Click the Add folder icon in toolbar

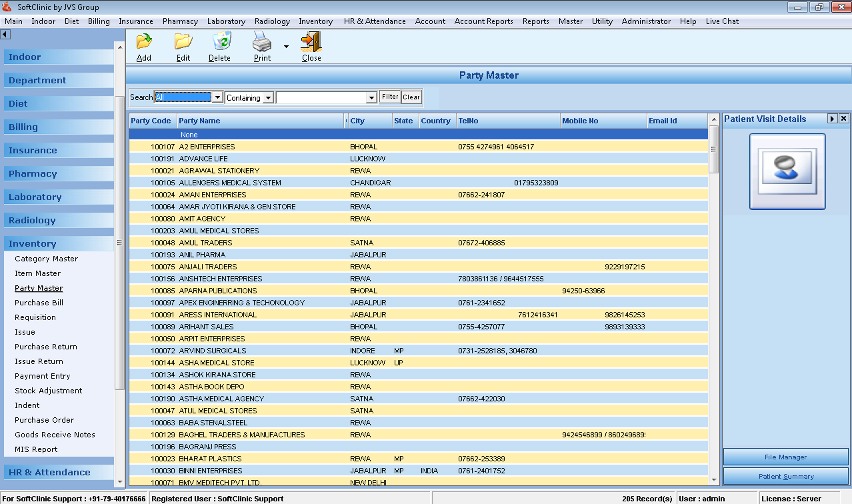[x=144, y=42]
